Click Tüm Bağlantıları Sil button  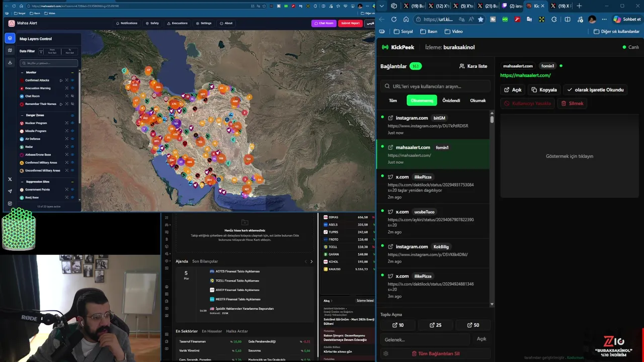(x=436, y=353)
